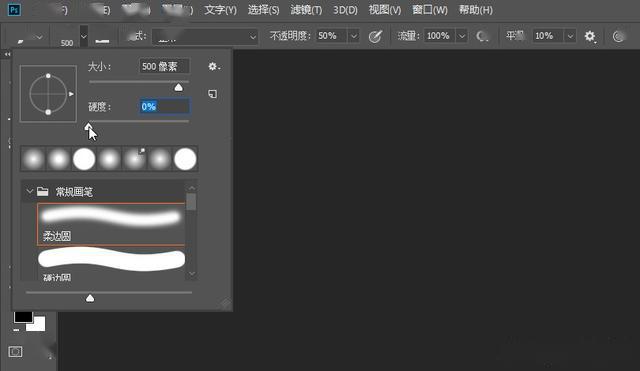Image resolution: width=640 pixels, height=371 pixels.
Task: Select the sixth recent soft brush thumbnail
Action: (160, 159)
